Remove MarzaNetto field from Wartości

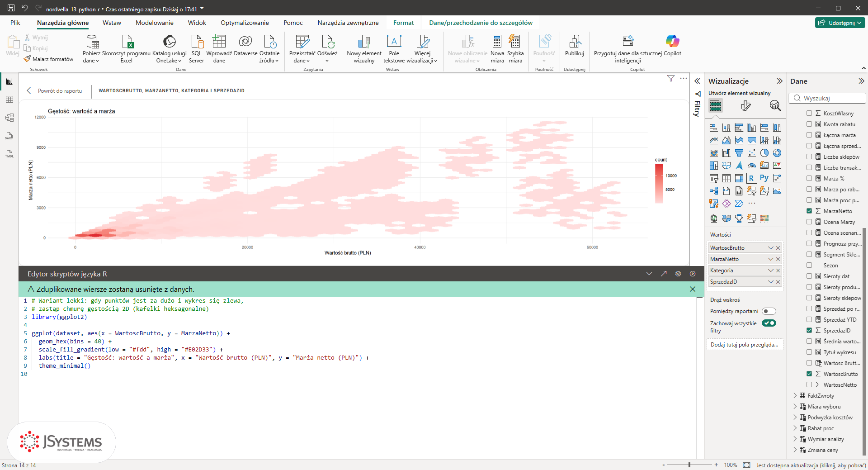click(x=778, y=259)
